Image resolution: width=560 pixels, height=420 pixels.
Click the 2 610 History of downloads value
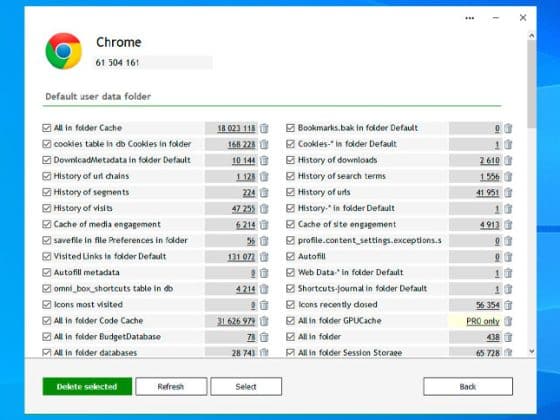pyautogui.click(x=490, y=160)
